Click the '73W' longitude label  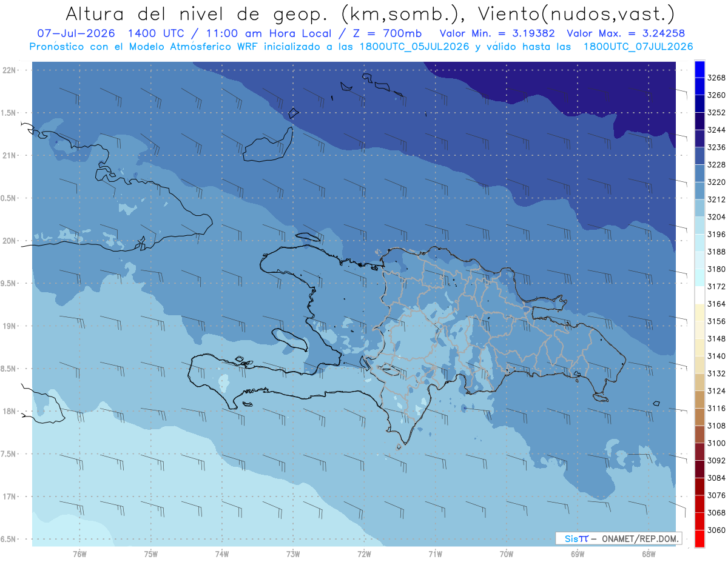pos(293,554)
